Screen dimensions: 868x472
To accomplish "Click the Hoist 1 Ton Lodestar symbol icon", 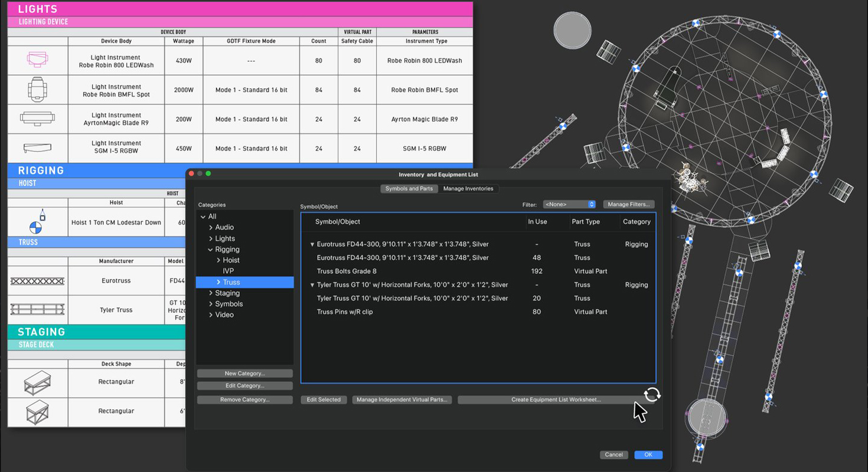I will pyautogui.click(x=37, y=222).
